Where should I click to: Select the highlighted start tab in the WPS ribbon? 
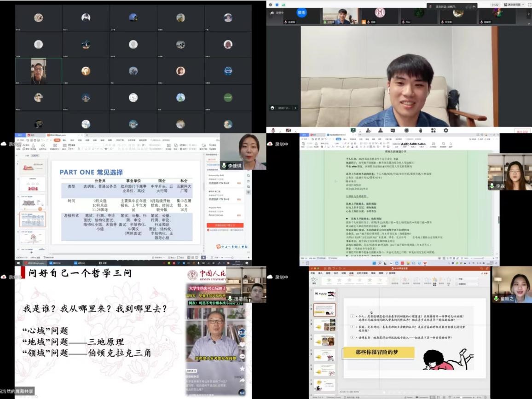[x=57, y=140]
